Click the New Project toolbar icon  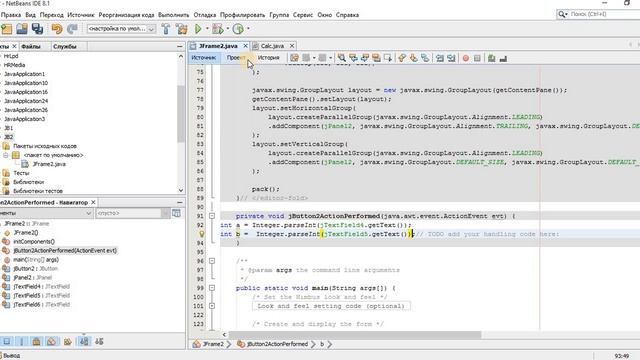coord(7,29)
